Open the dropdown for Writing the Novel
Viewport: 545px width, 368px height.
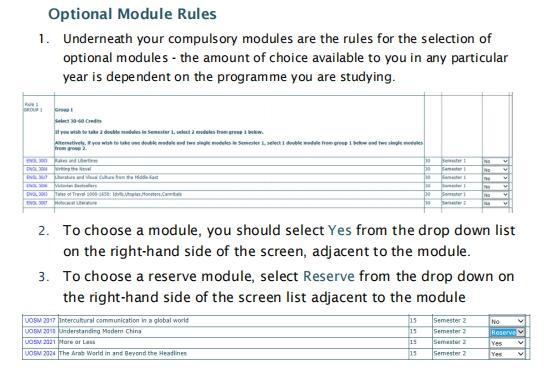point(496,170)
